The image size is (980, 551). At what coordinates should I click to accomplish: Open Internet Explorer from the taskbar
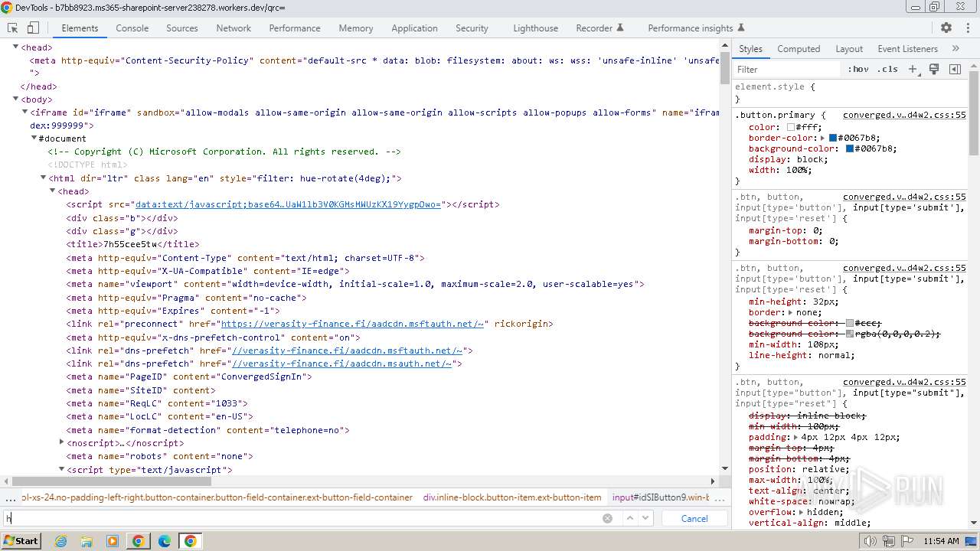tap(60, 541)
